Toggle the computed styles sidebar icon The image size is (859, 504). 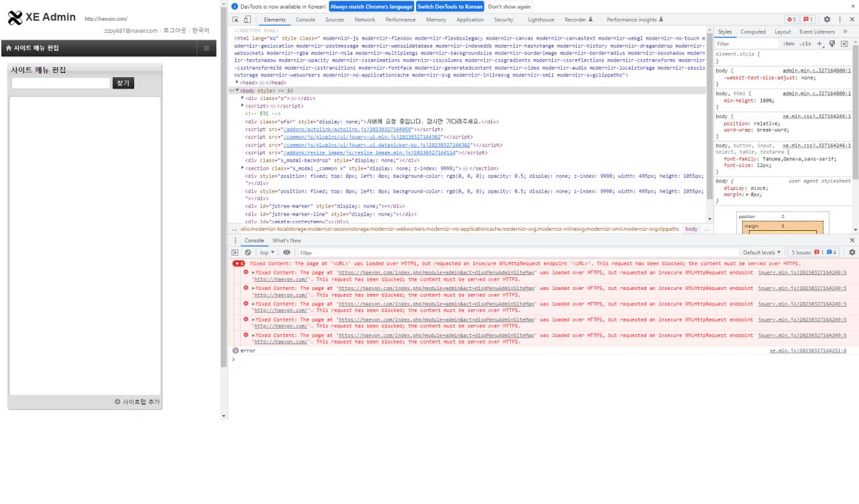point(844,44)
